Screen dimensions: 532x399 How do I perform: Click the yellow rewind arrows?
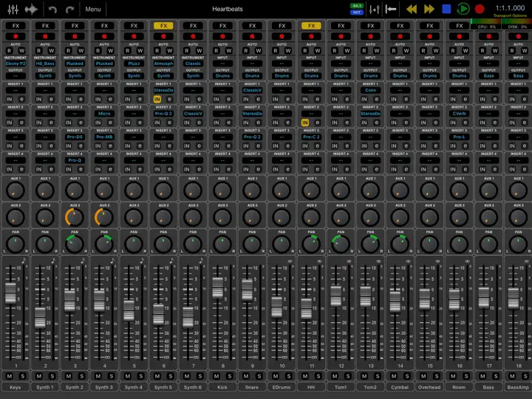coord(412,9)
